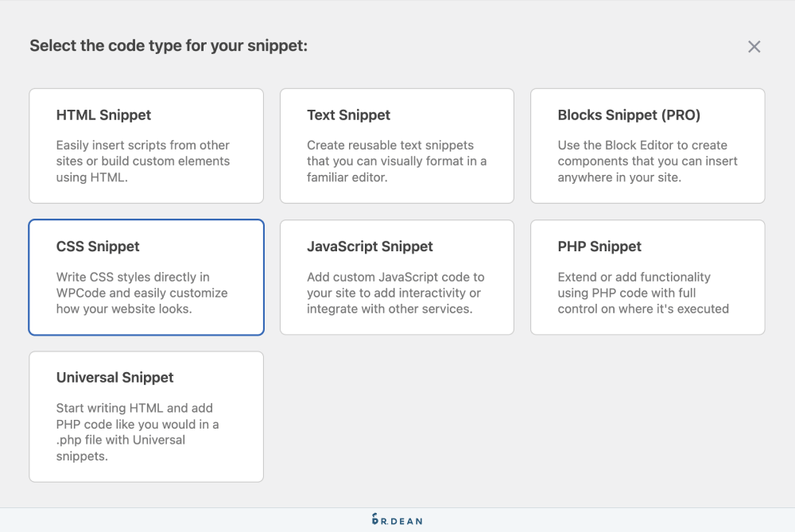795x532 pixels.
Task: Click the 'Blocks Snippet (PRO)' title
Action: pyautogui.click(x=628, y=115)
